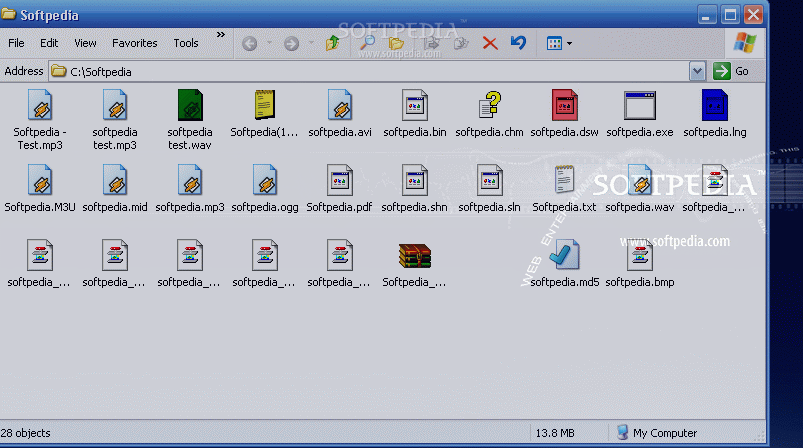Select the Softpedia - Test.mp3 file
This screenshot has height=448, width=803.
pyautogui.click(x=40, y=120)
